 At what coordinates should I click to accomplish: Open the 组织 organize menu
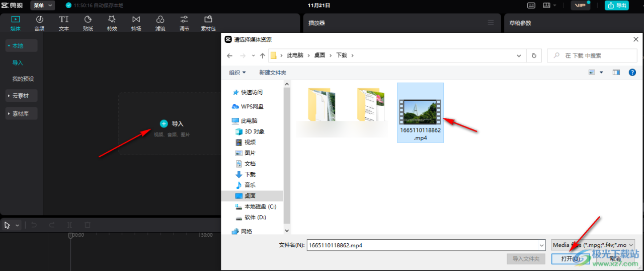237,73
